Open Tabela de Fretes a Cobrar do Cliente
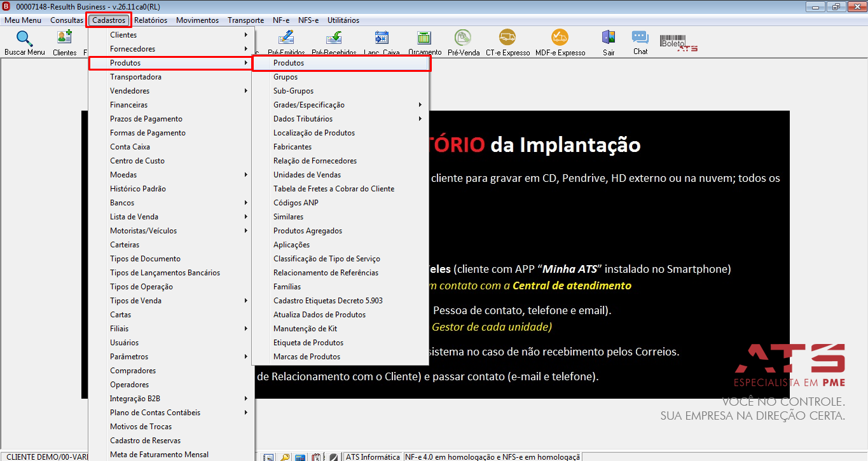The image size is (868, 461). coord(341,189)
